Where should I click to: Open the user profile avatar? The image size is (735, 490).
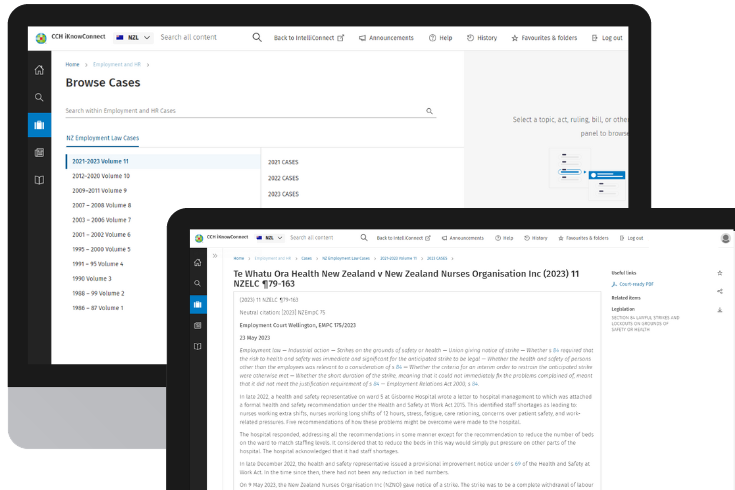tap(725, 238)
